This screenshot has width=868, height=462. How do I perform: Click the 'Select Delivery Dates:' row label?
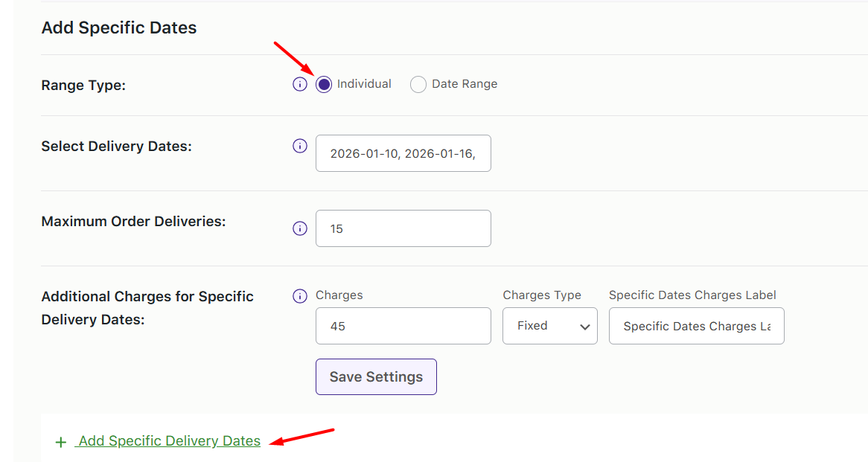pos(116,147)
